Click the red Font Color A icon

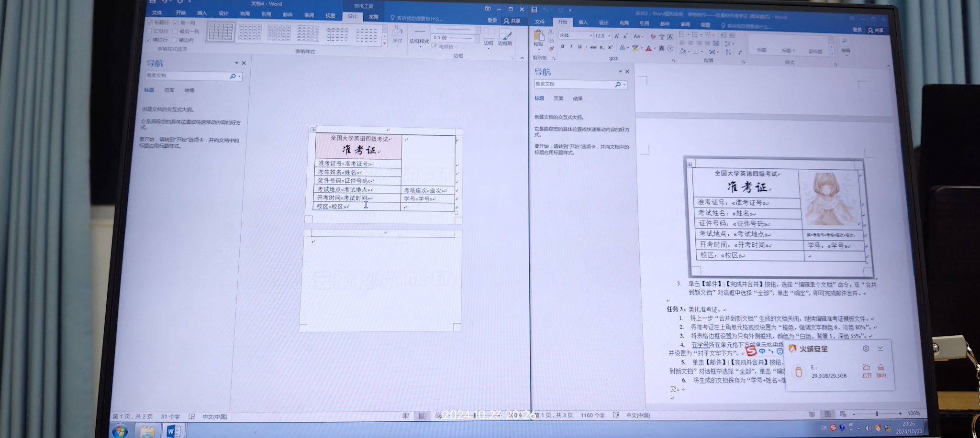[648, 48]
